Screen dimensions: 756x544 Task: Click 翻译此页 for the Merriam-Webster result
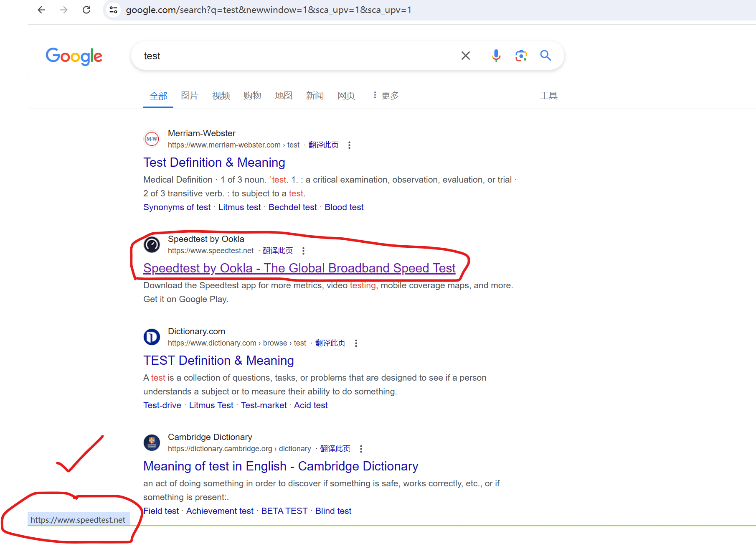324,145
